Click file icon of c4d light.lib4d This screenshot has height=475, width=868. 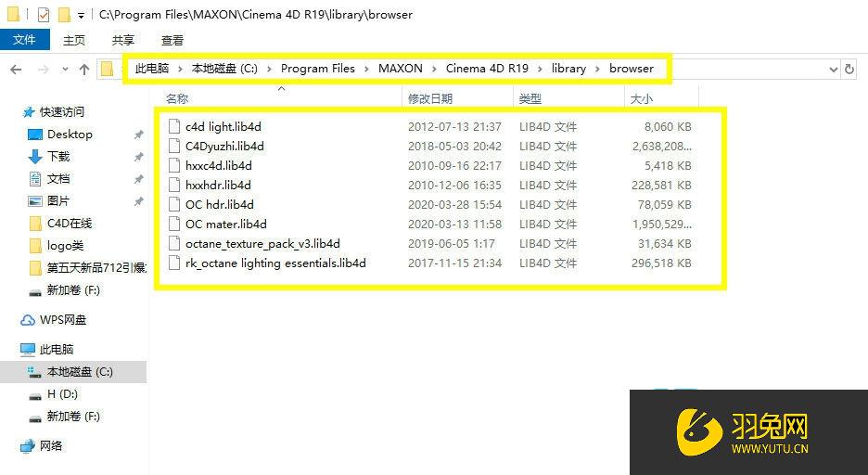click(x=174, y=127)
